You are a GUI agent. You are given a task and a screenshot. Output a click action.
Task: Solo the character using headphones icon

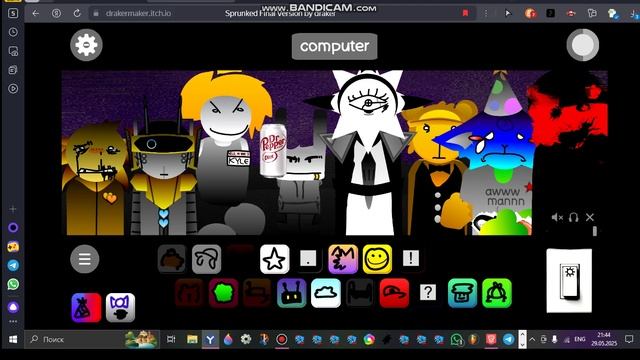573,218
